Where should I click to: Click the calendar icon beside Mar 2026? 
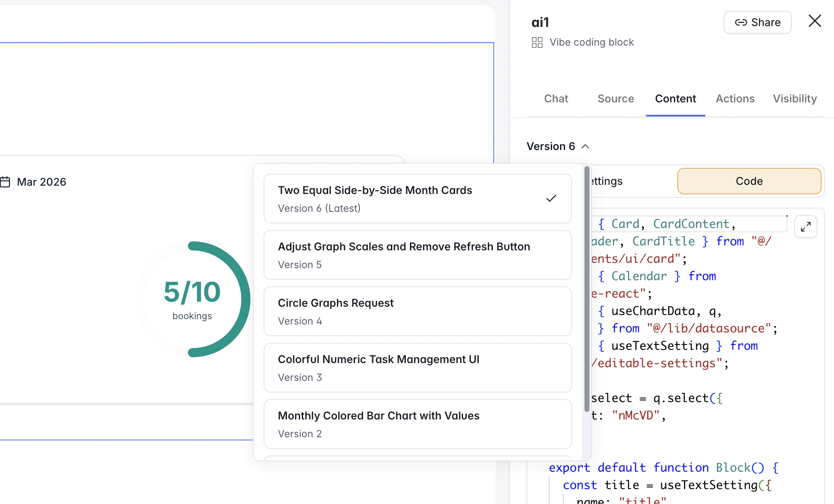click(5, 182)
